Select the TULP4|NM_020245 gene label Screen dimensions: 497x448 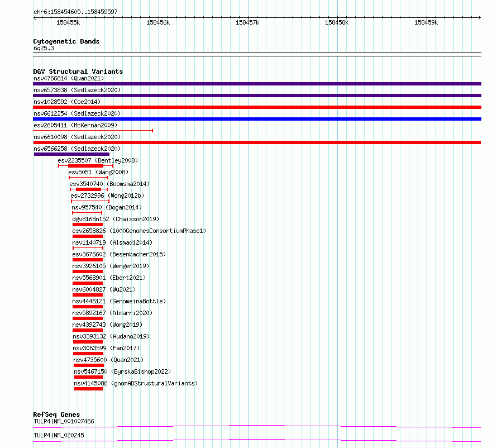(59, 435)
